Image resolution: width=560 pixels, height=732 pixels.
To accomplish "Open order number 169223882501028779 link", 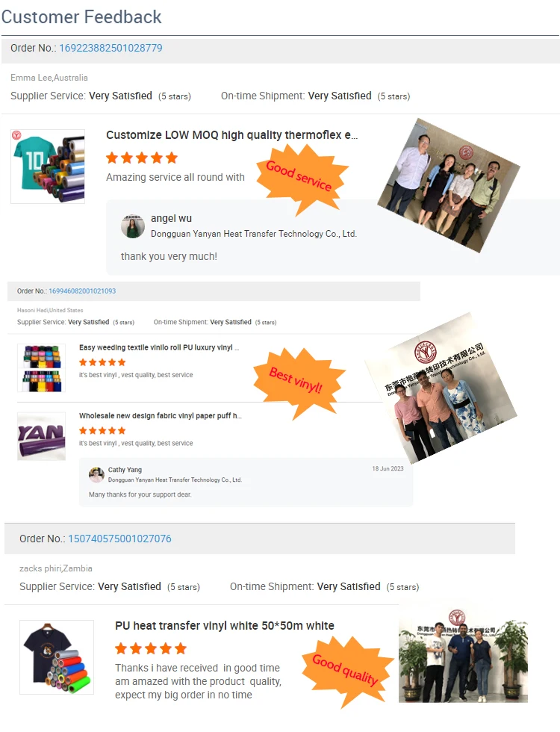I will [111, 48].
